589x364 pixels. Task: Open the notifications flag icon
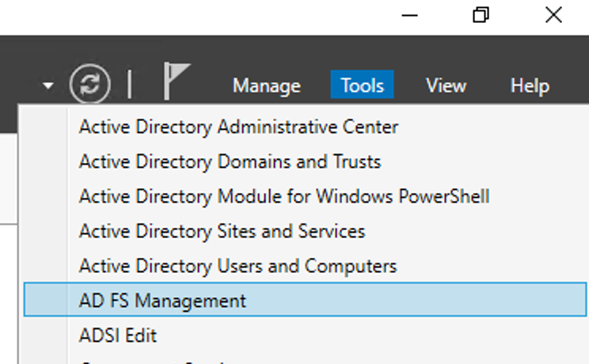point(177,82)
